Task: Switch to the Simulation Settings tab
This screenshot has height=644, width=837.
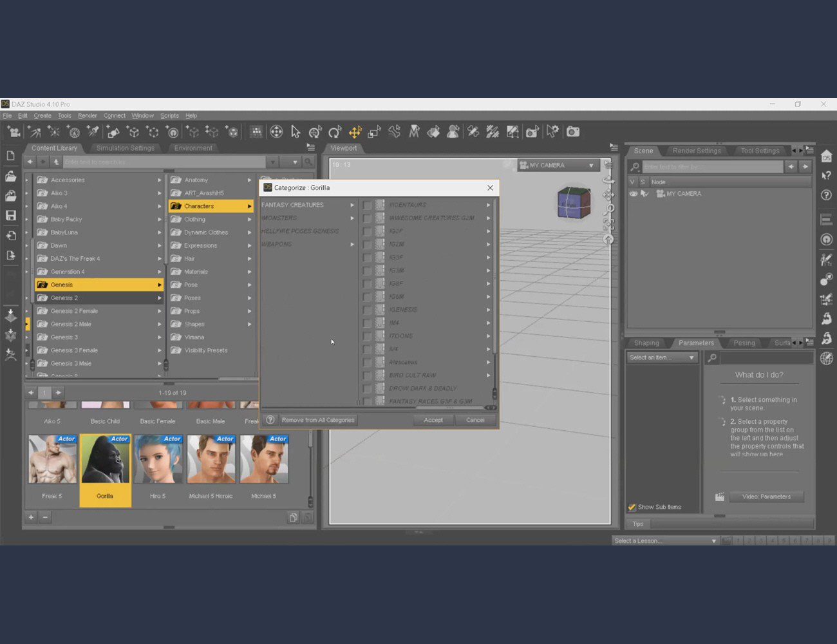Action: [x=125, y=148]
